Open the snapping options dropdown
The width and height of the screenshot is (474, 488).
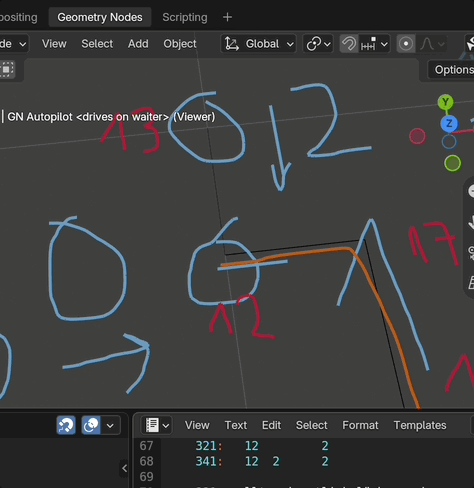(x=374, y=44)
